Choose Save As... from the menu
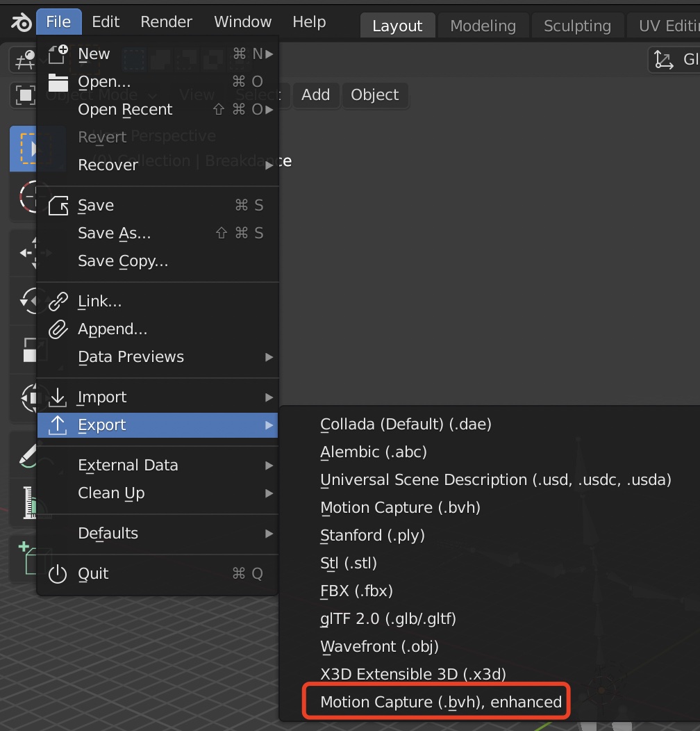Image resolution: width=700 pixels, height=731 pixels. tap(158, 233)
